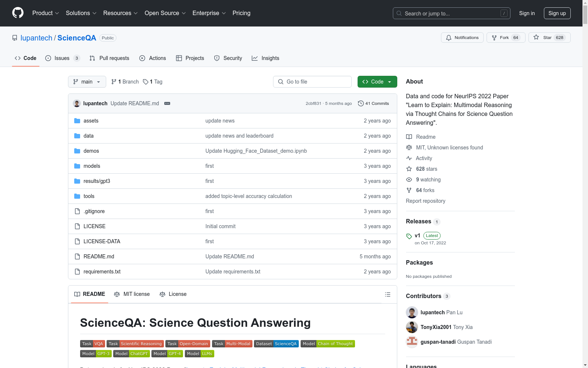The width and height of the screenshot is (588, 368).
Task: Expand the green Code download dropdown
Action: click(x=377, y=82)
